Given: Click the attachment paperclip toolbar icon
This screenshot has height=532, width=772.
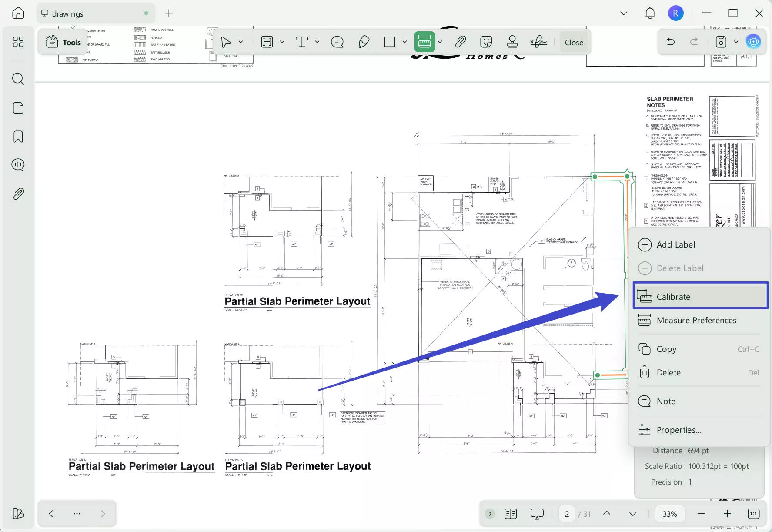Looking at the screenshot, I should [460, 42].
